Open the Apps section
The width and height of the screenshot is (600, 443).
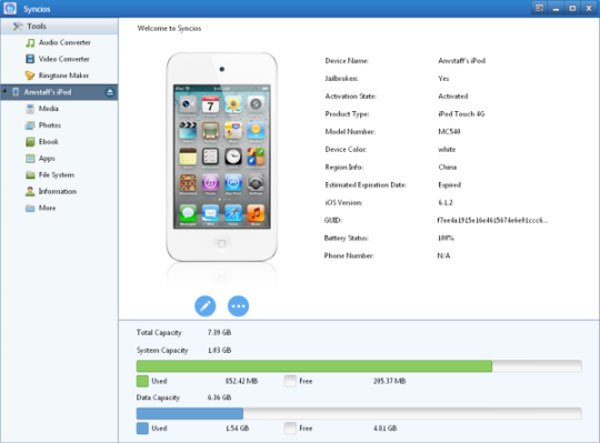[x=40, y=158]
